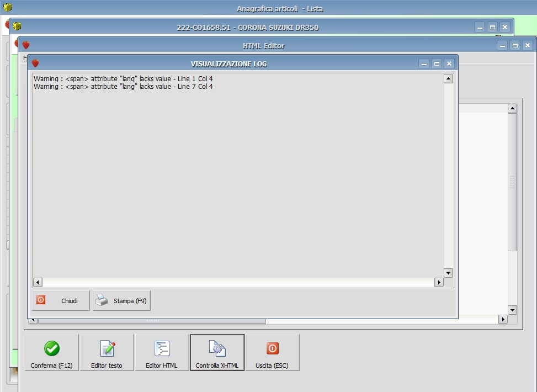Click the printer icon on Stampa button

pyautogui.click(x=102, y=300)
